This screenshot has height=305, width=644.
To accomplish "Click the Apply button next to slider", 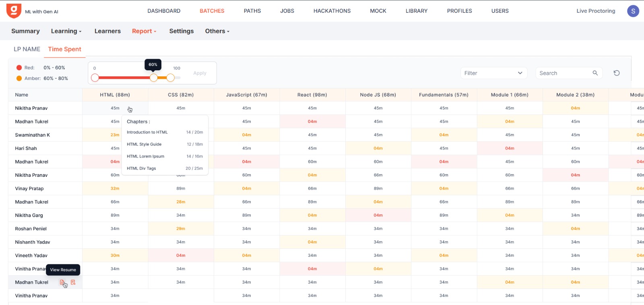I will click(x=200, y=73).
